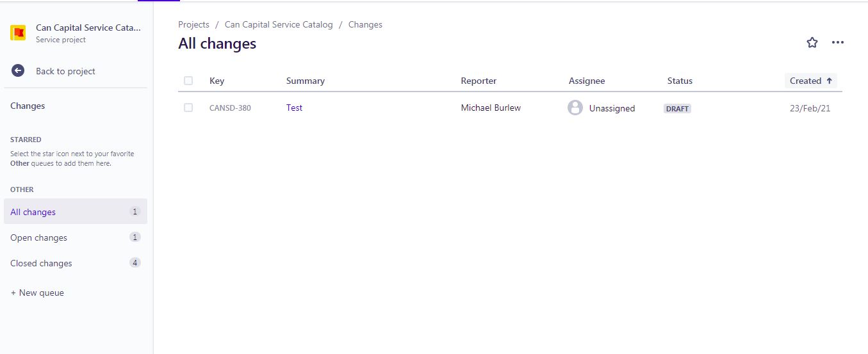Image resolution: width=868 pixels, height=354 pixels.
Task: Click the All changes page title
Action: tap(217, 44)
